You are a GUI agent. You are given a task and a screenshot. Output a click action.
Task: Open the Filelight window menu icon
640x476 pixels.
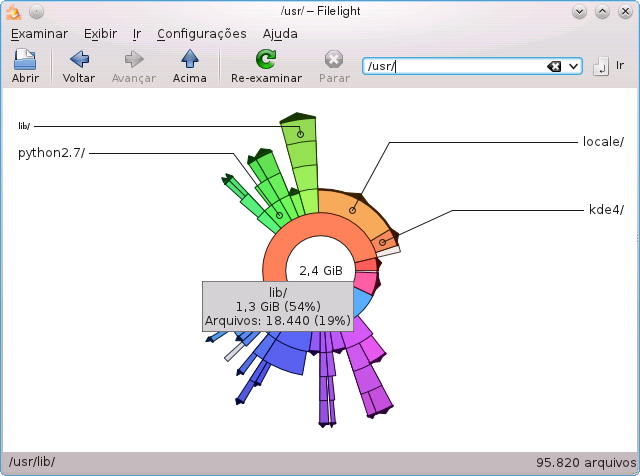click(x=13, y=12)
